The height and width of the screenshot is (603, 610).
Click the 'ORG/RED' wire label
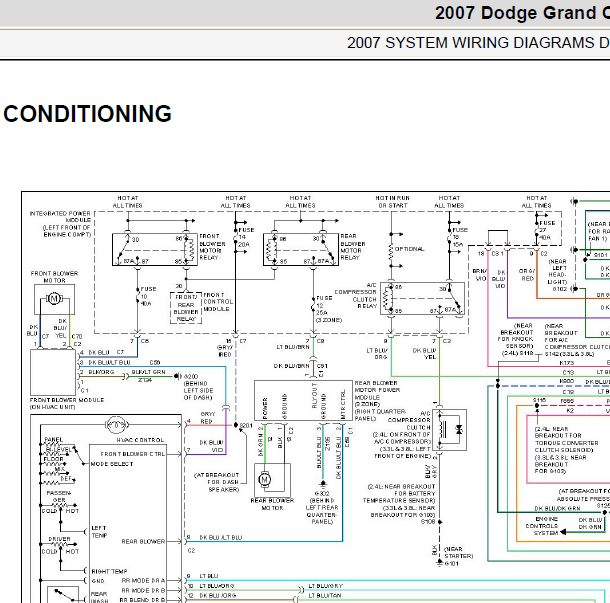(x=527, y=275)
